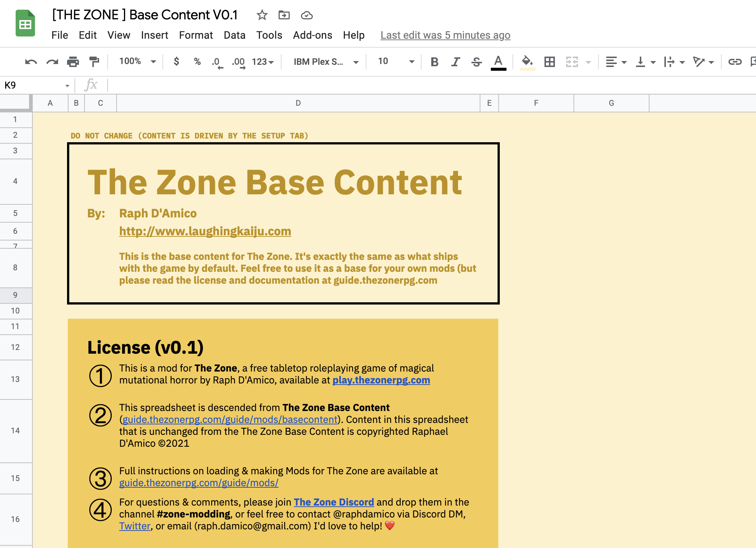Star this document
The height and width of the screenshot is (548, 756).
(x=262, y=15)
